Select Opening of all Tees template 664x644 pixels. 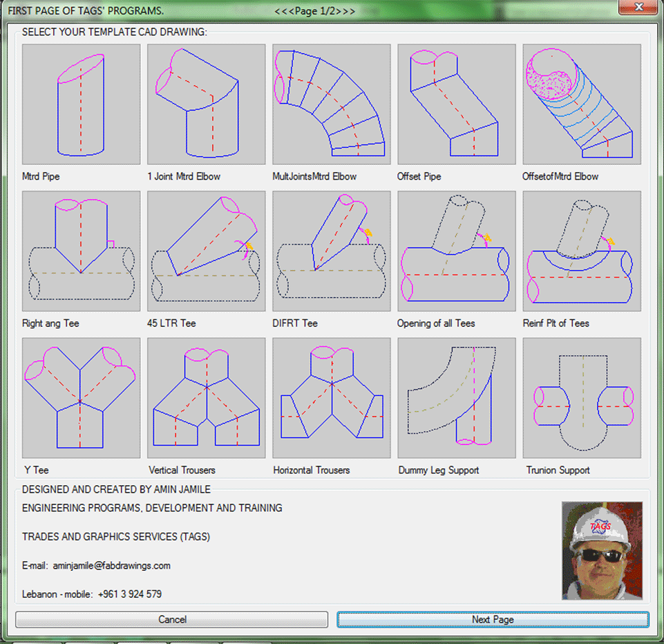click(456, 252)
